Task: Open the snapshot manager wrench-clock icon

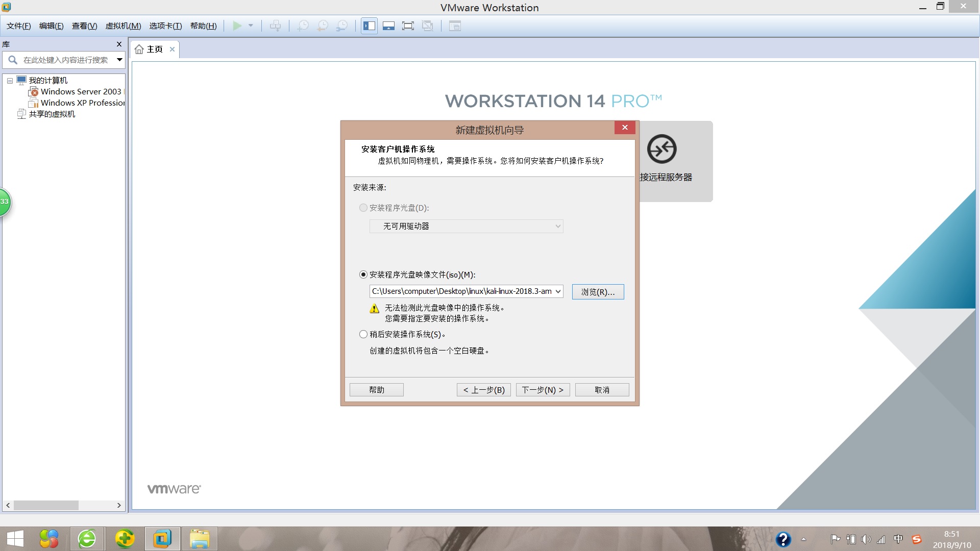Action: 342,26
